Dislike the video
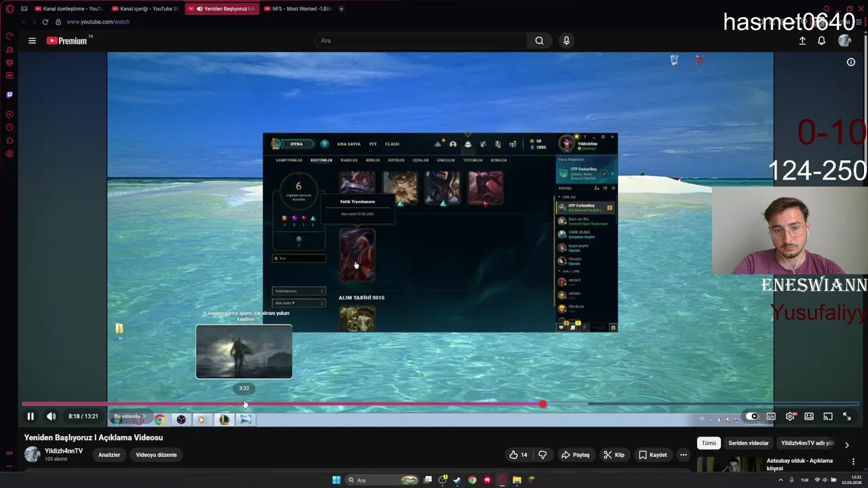 coord(542,455)
